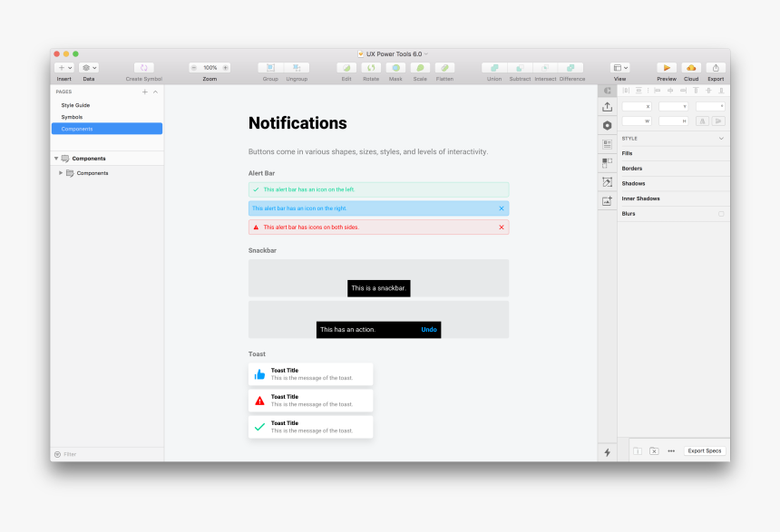Image resolution: width=780 pixels, height=532 pixels.
Task: Select the Components folder layer row
Action: click(107, 173)
